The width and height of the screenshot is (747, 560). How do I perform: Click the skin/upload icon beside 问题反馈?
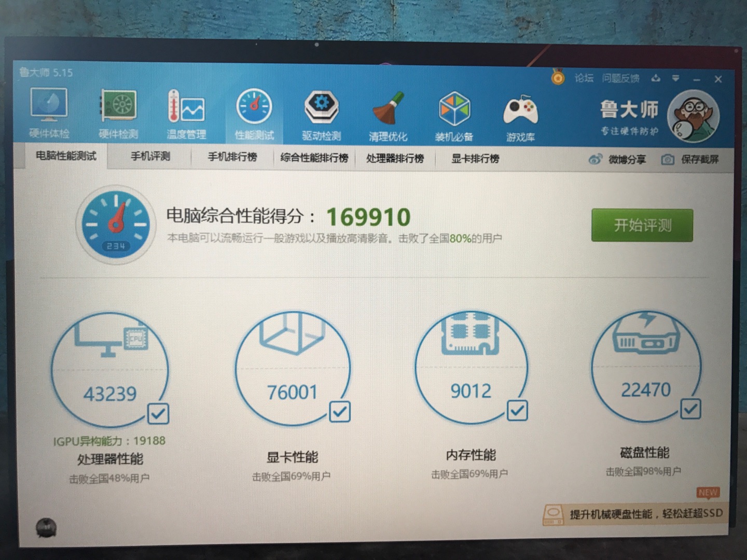pyautogui.click(x=656, y=78)
